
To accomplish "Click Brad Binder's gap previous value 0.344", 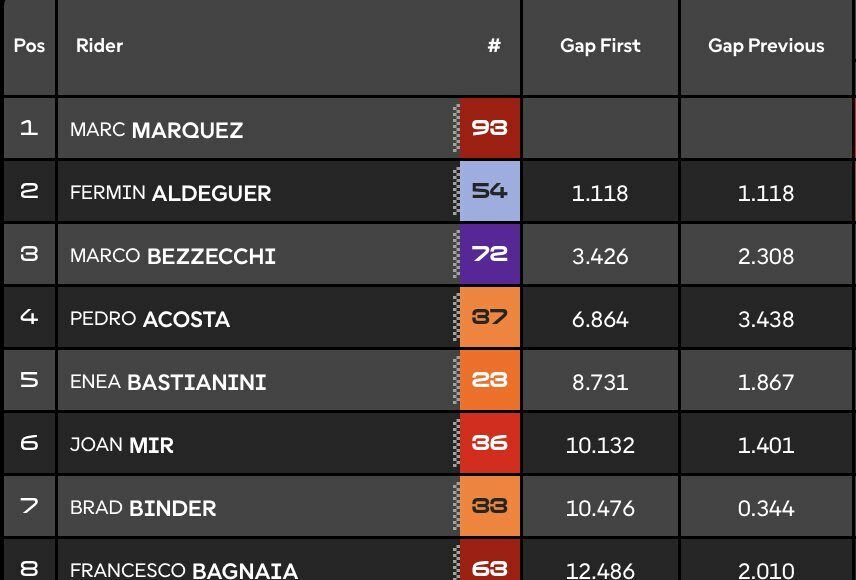I will point(766,508).
